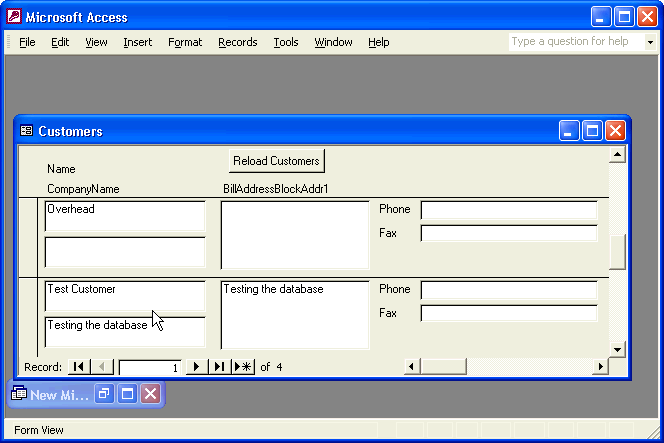Click CompanyName field with Testing the database
Viewport: 664px width, 443px height.
(x=125, y=332)
